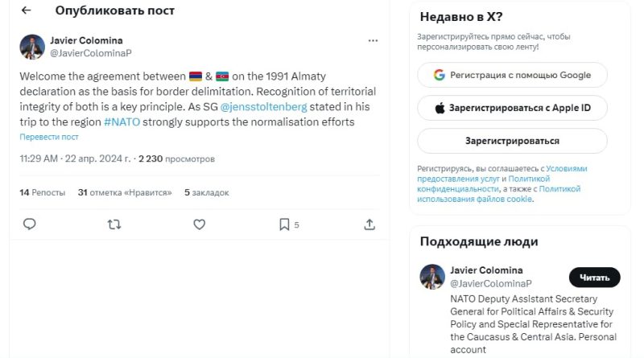View the 14 Репосты list

click(x=41, y=192)
